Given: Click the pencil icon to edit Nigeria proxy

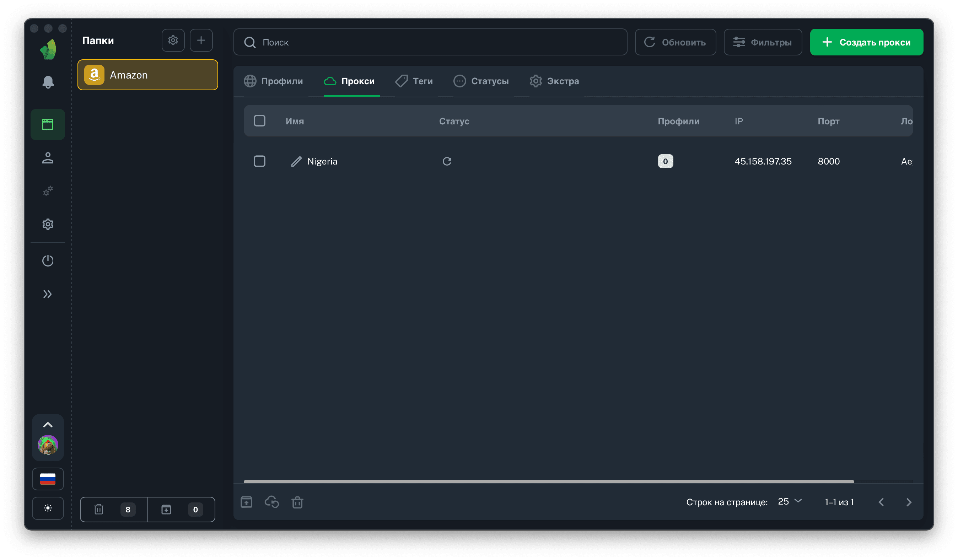Looking at the screenshot, I should click(296, 162).
